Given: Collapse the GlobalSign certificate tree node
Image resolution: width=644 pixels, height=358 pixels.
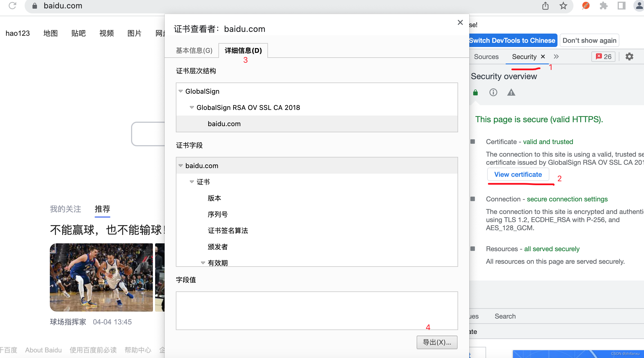Looking at the screenshot, I should (180, 91).
